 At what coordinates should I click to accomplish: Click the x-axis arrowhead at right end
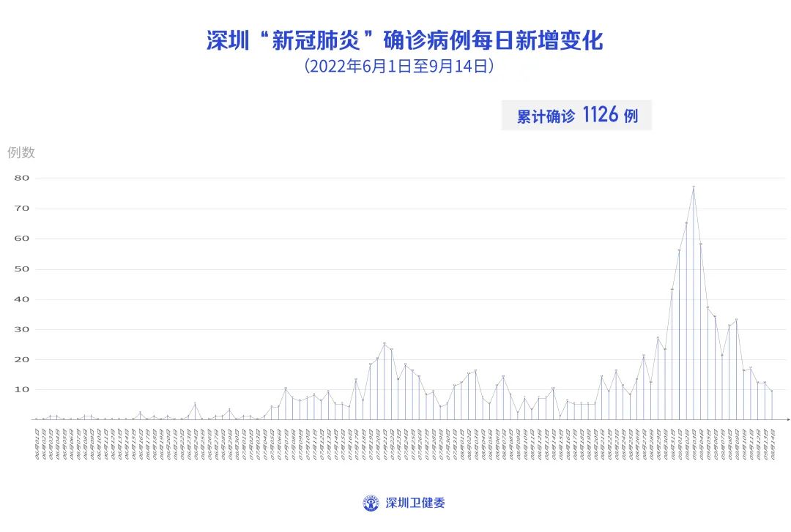coord(787,419)
